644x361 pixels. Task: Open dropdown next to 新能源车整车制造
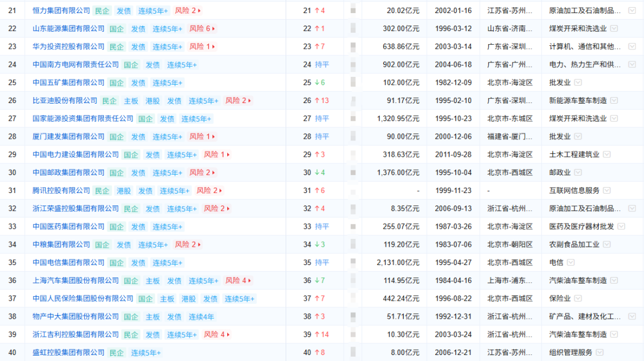coord(614,101)
